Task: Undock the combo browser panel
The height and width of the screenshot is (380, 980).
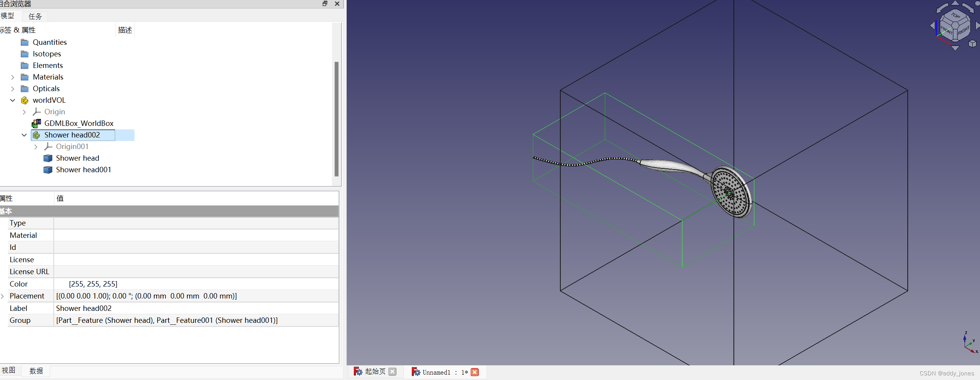Action: (x=324, y=3)
